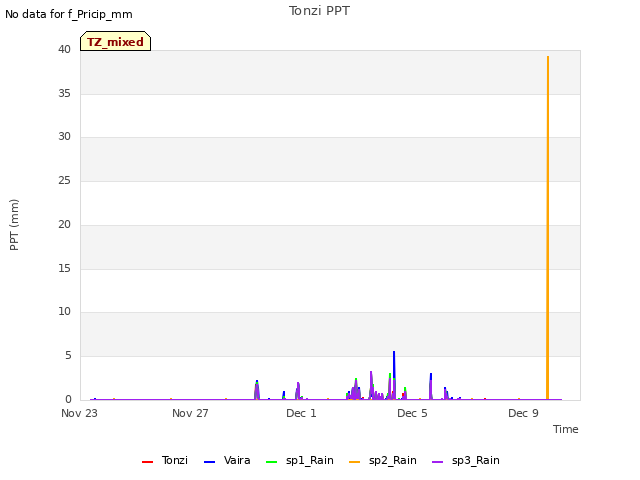This screenshot has height=480, width=640.
Task: Click the TZ_mixed label badge
Action: [x=116, y=41]
